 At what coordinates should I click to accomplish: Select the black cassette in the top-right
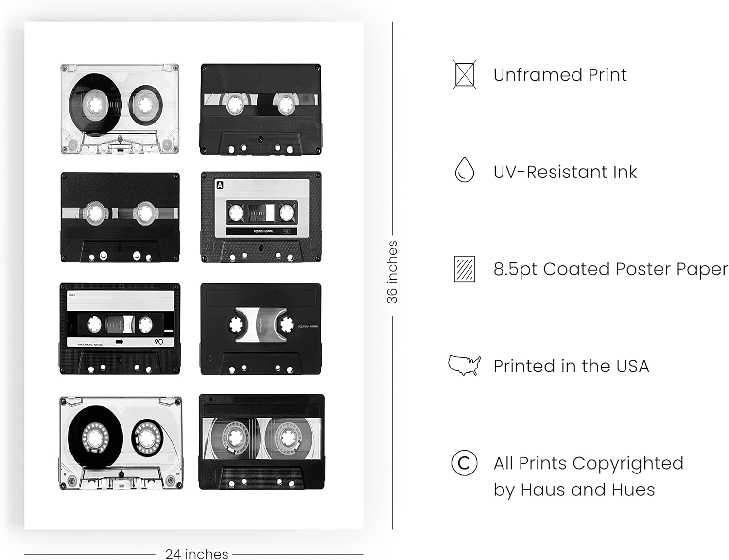tap(260, 109)
